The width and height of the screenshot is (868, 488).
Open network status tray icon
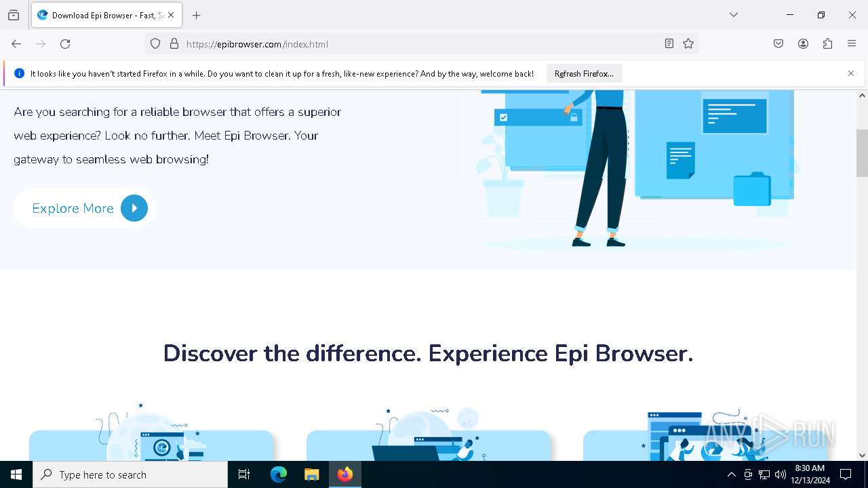tap(764, 474)
